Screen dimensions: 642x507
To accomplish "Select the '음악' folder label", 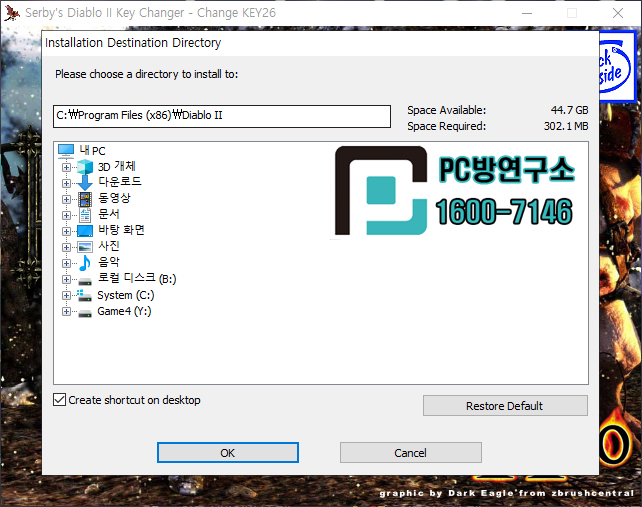I will point(109,262).
